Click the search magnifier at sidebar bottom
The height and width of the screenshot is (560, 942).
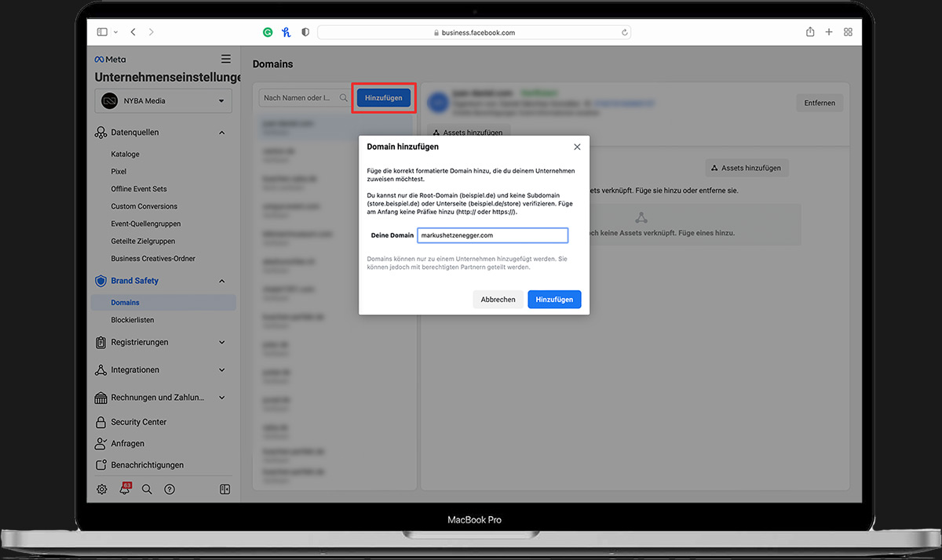(x=147, y=489)
